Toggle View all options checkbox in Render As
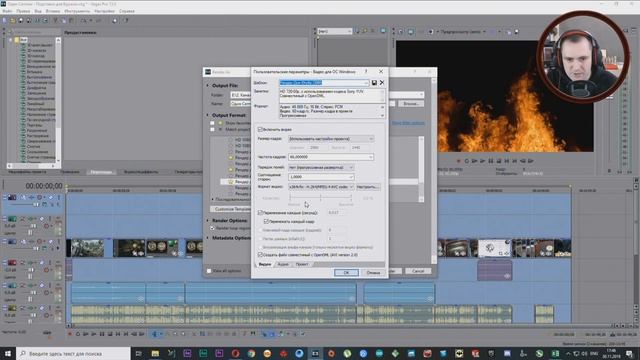The width and height of the screenshot is (640, 360). click(x=209, y=271)
